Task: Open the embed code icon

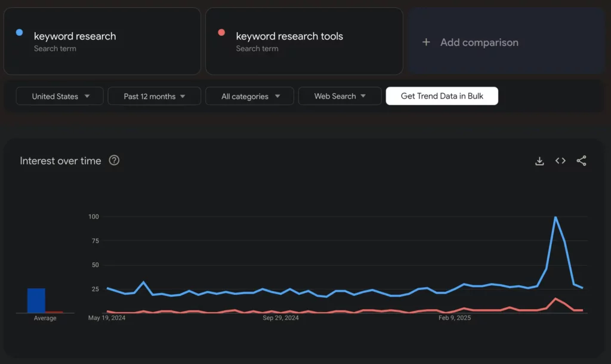Action: click(560, 161)
